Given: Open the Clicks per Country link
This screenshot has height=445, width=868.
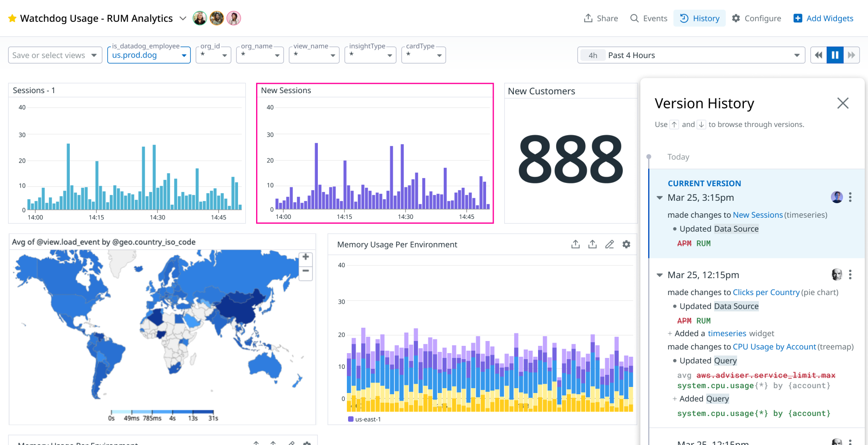Looking at the screenshot, I should (766, 292).
